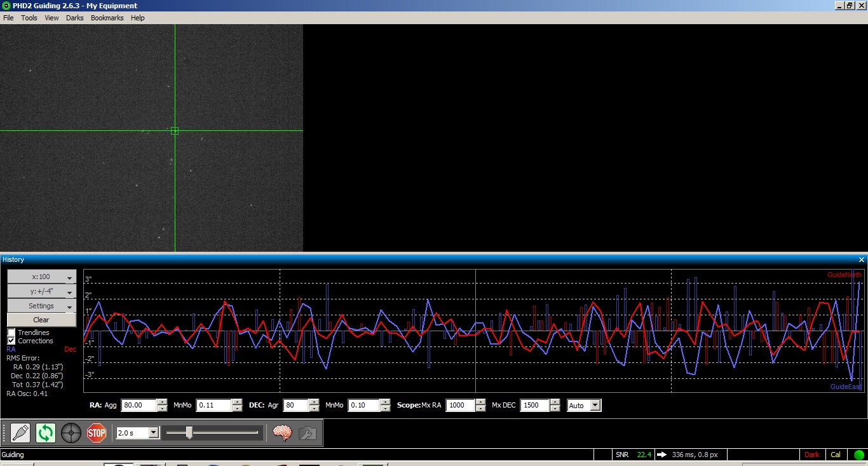Open the Bookmarks menu
The image size is (868, 466).
tap(107, 18)
